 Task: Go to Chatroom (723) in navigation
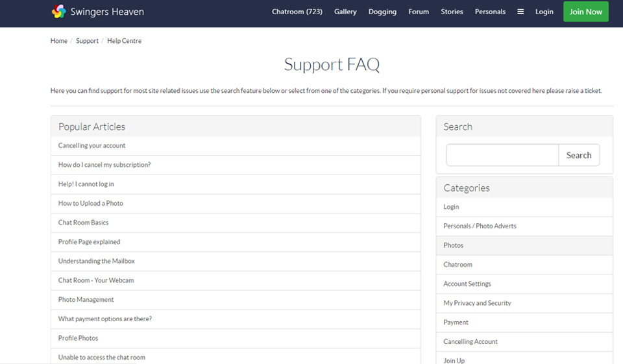297,12
